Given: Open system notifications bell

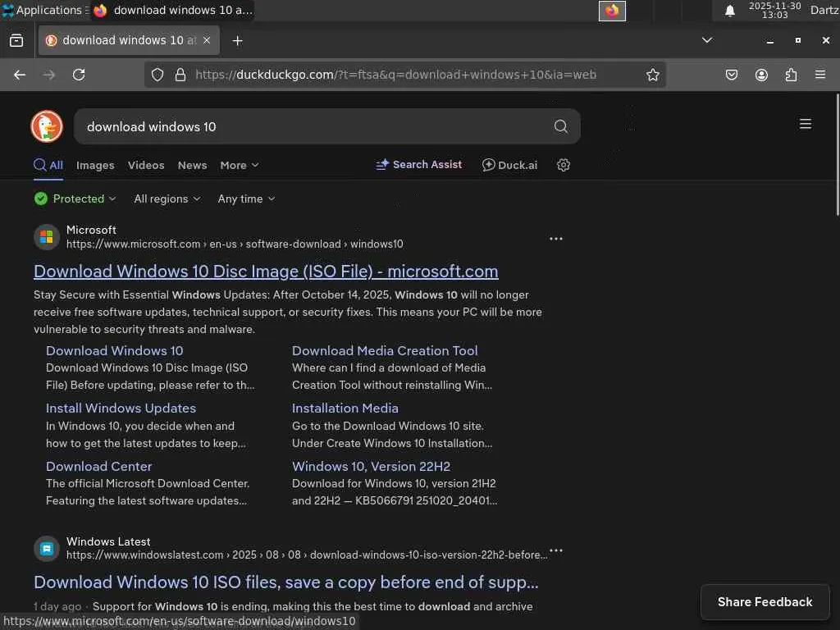Looking at the screenshot, I should tap(729, 11).
